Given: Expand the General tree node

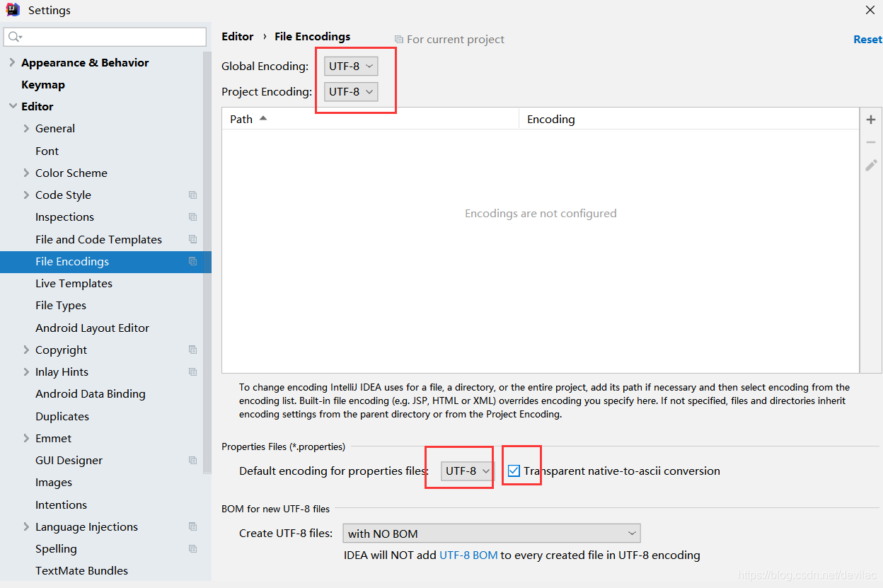Looking at the screenshot, I should [26, 128].
